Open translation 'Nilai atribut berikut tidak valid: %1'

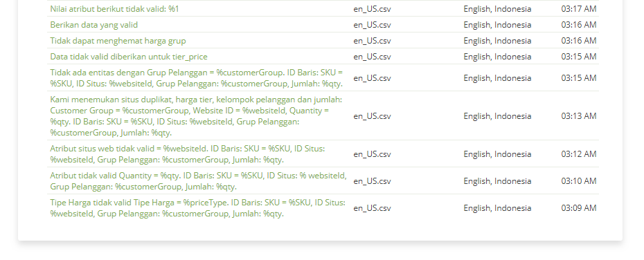114,8
